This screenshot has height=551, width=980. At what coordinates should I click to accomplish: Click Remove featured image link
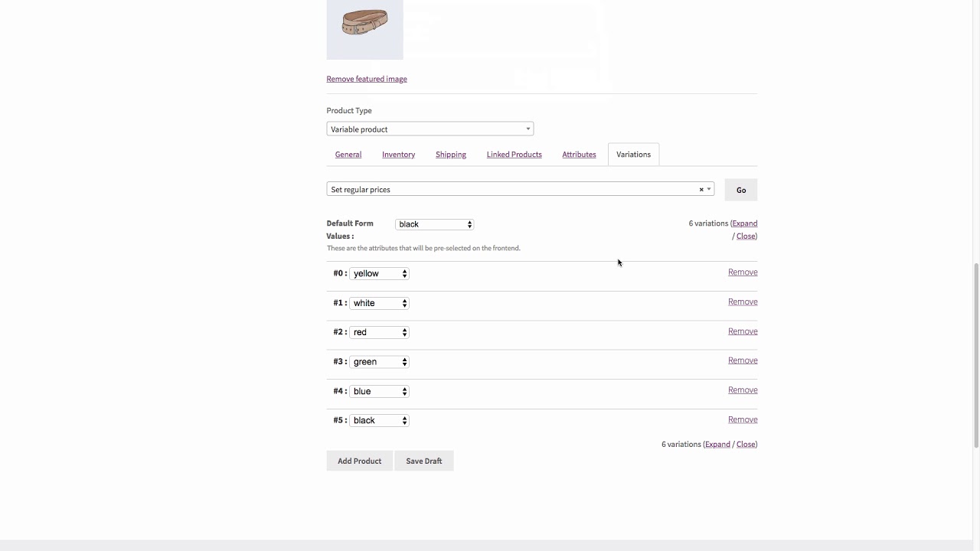[367, 79]
